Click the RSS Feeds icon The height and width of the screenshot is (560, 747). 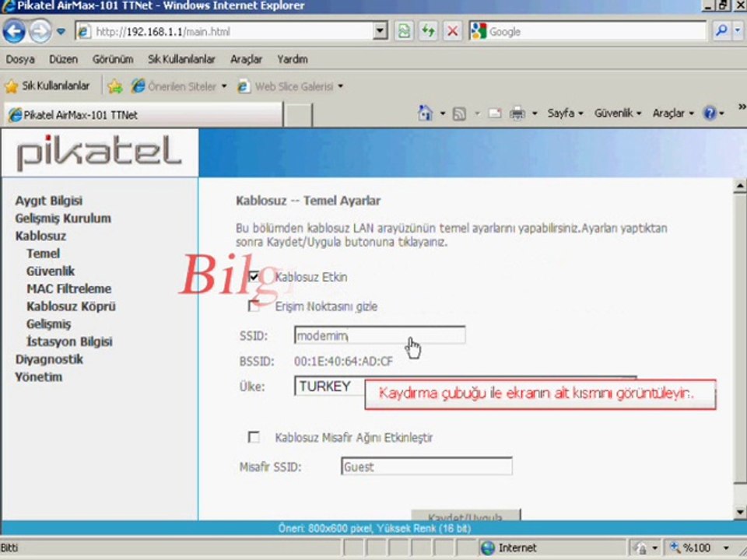tap(459, 114)
